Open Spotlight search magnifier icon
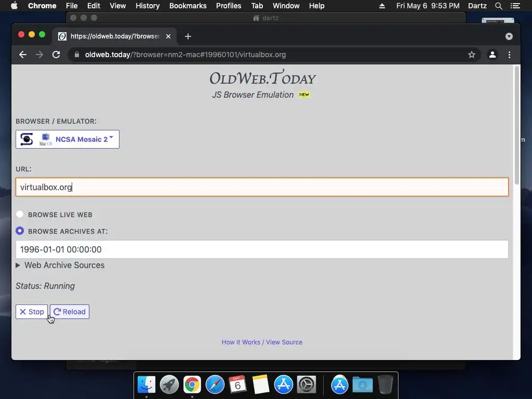The width and height of the screenshot is (532, 399). pyautogui.click(x=498, y=6)
